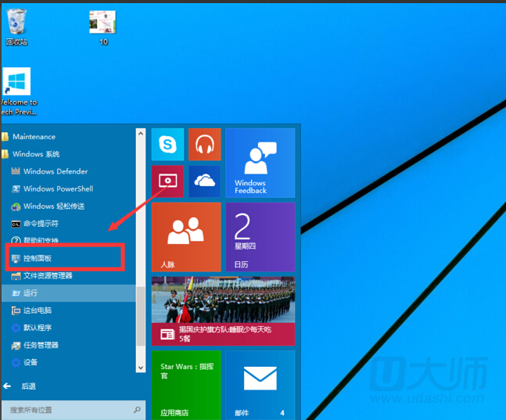Open the Recycle Bin desktop icon

16,27
